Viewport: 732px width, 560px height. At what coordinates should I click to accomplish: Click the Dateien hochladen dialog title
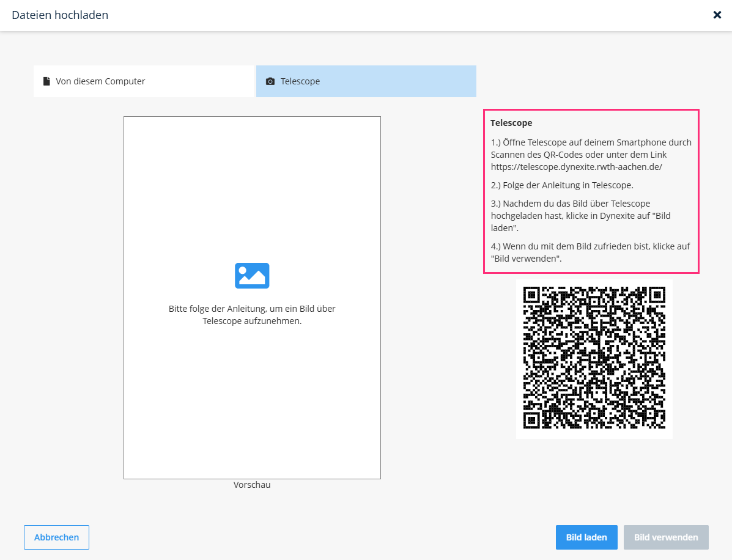coord(60,15)
